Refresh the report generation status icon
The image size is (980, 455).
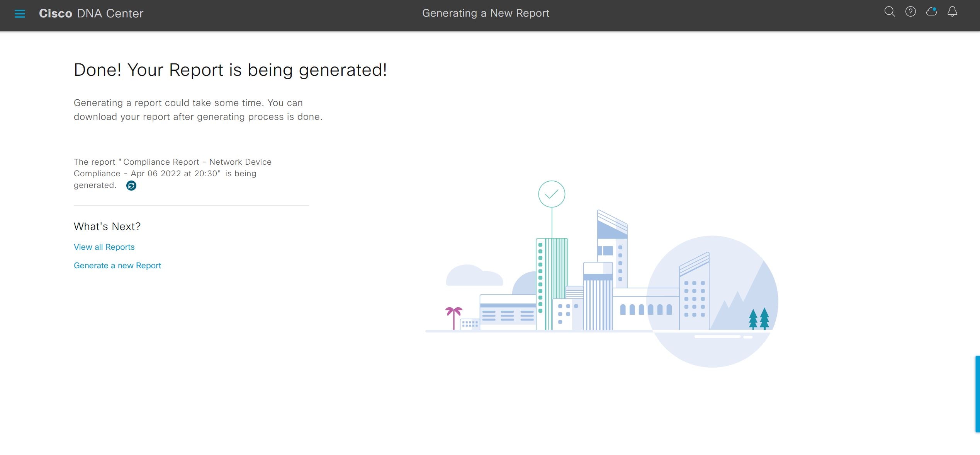tap(131, 186)
